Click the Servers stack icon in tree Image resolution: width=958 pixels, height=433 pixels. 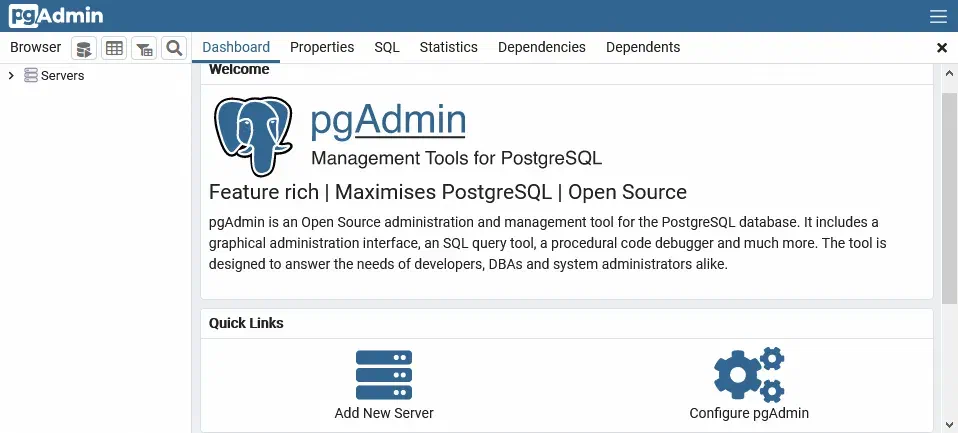click(31, 75)
